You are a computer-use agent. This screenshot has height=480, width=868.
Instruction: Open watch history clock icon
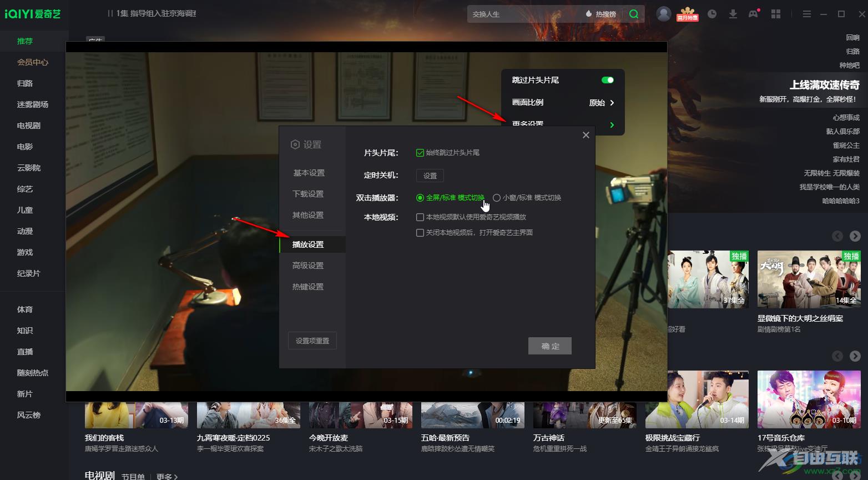[x=712, y=14]
